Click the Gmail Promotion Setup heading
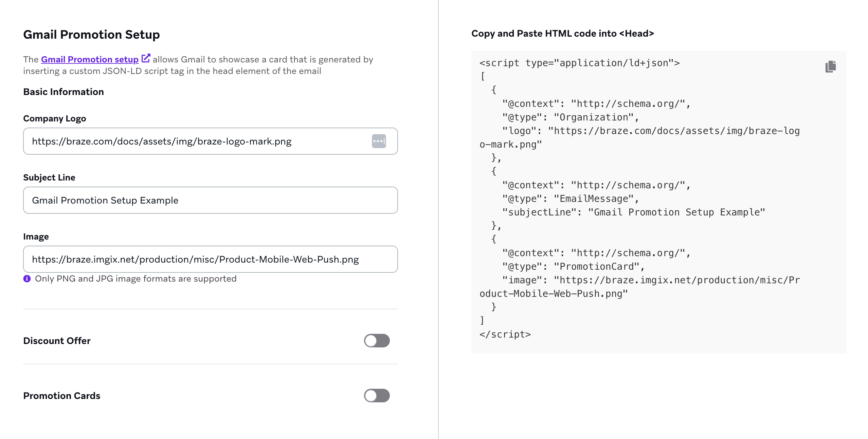 [91, 35]
